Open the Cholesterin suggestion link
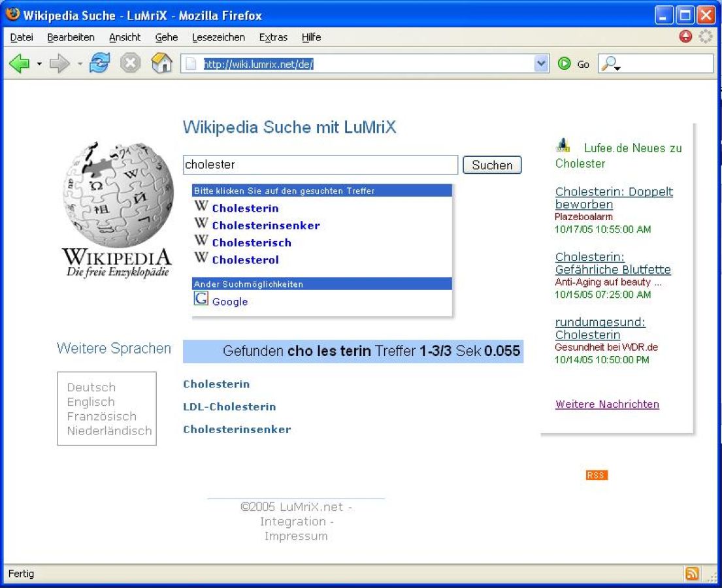This screenshot has width=722, height=588. point(245,208)
